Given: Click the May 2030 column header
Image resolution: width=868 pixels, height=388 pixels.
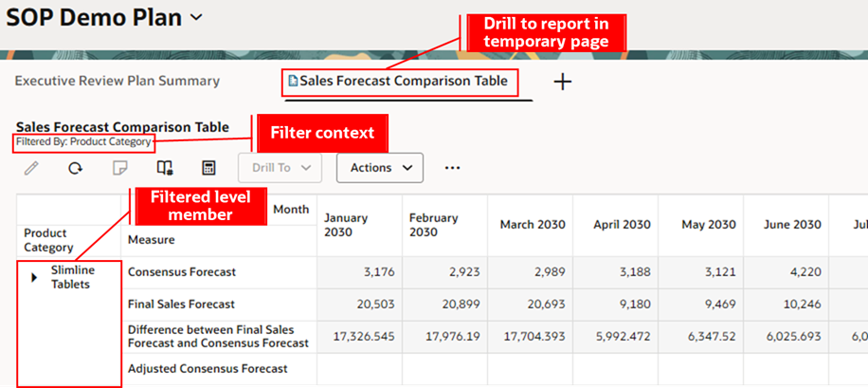Looking at the screenshot, I should pyautogui.click(x=701, y=225).
